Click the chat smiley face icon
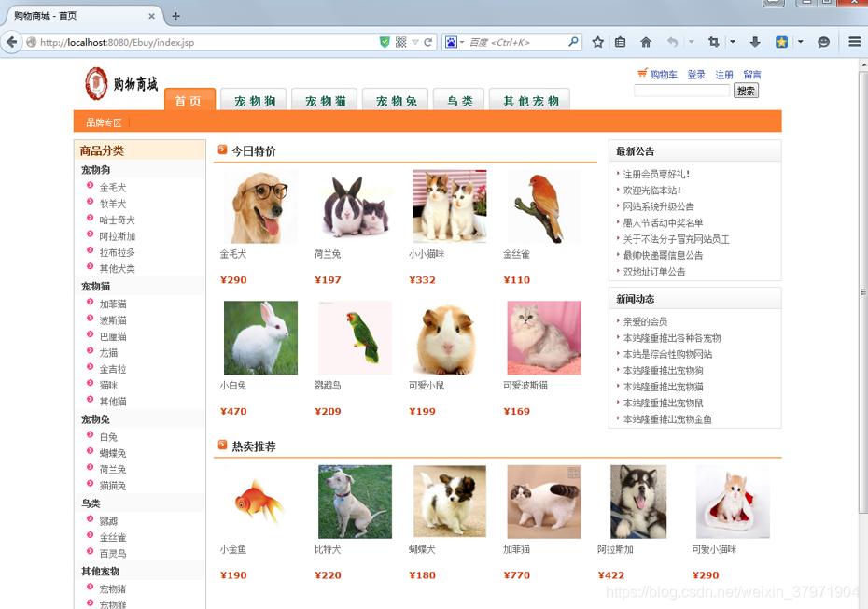 point(824,42)
